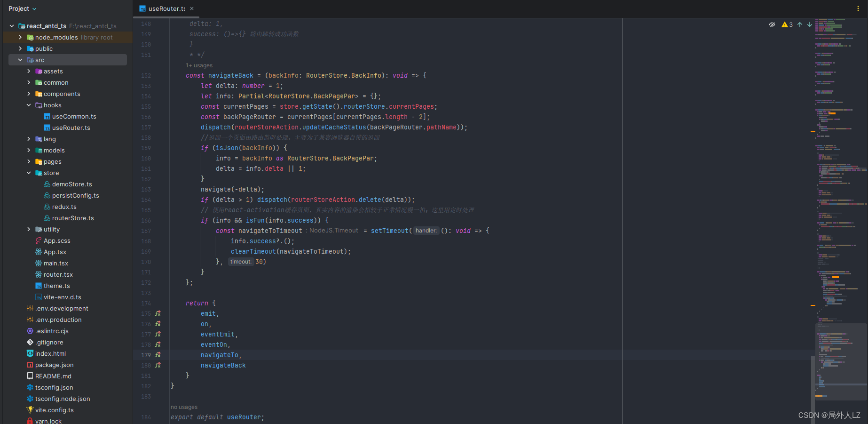The width and height of the screenshot is (868, 424).
Task: Expand the models folder chevron
Action: 29,150
